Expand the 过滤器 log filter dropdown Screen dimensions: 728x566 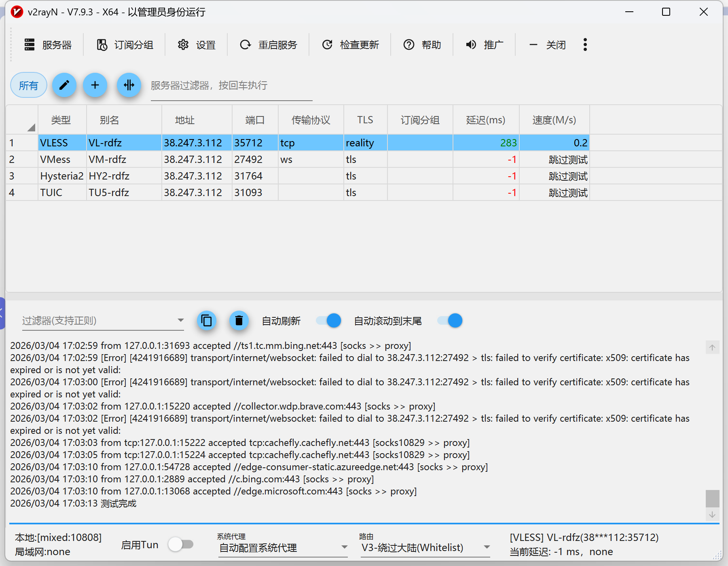tap(180, 321)
